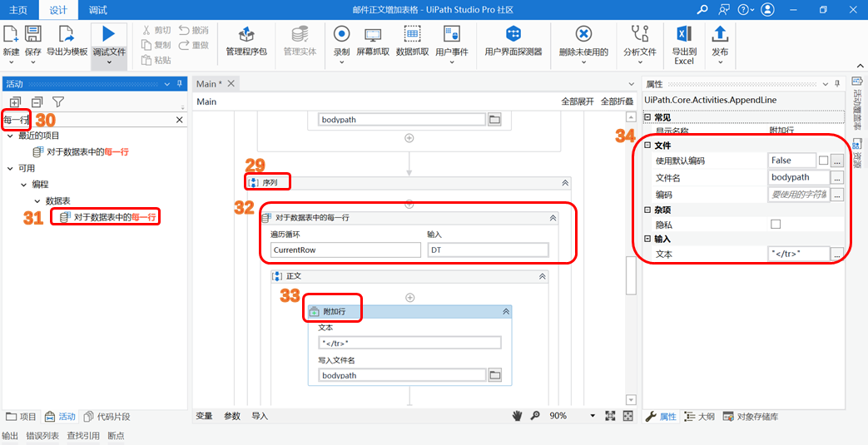
Task: Switch to the 调试 ribbon tab
Action: (98, 10)
